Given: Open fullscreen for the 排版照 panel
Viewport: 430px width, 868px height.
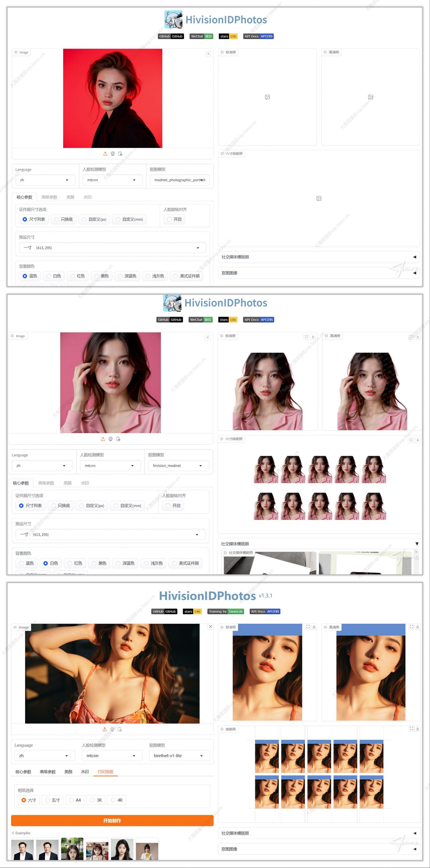Looking at the screenshot, I should tap(411, 728).
